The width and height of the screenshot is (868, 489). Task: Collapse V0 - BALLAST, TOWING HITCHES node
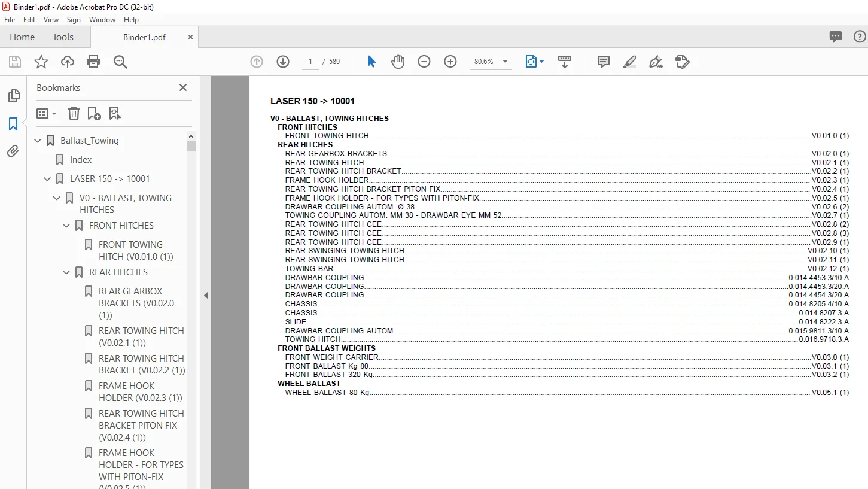pyautogui.click(x=57, y=198)
